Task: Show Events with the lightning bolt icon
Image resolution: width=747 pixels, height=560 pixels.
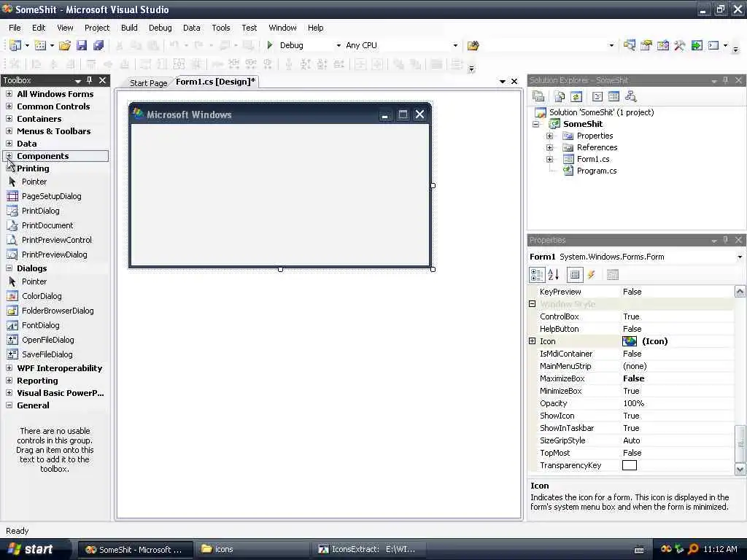Action: tap(591, 274)
